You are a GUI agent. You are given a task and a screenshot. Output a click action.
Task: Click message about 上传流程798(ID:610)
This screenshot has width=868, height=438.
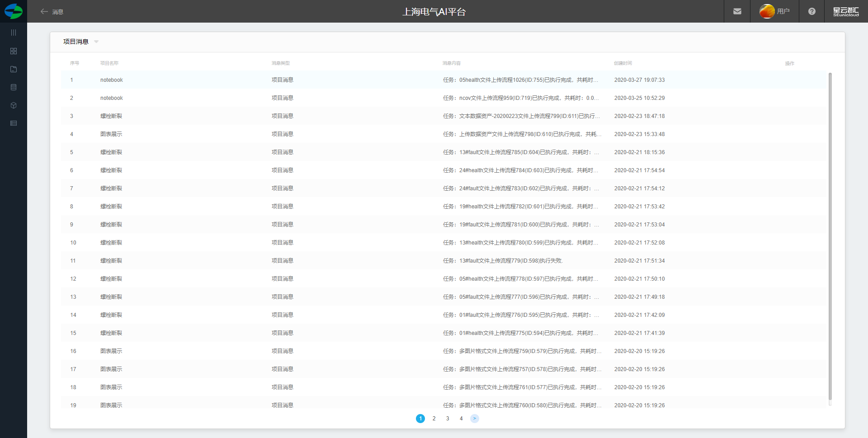[x=522, y=134]
